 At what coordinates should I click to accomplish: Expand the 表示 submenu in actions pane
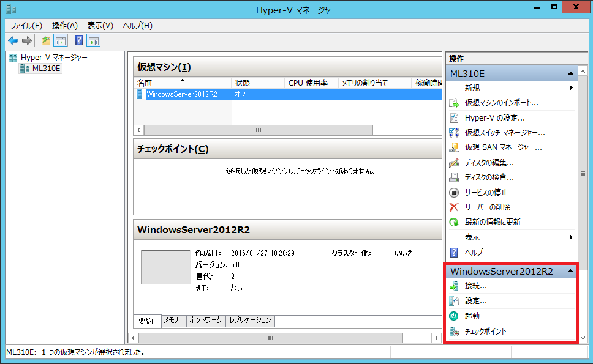571,237
